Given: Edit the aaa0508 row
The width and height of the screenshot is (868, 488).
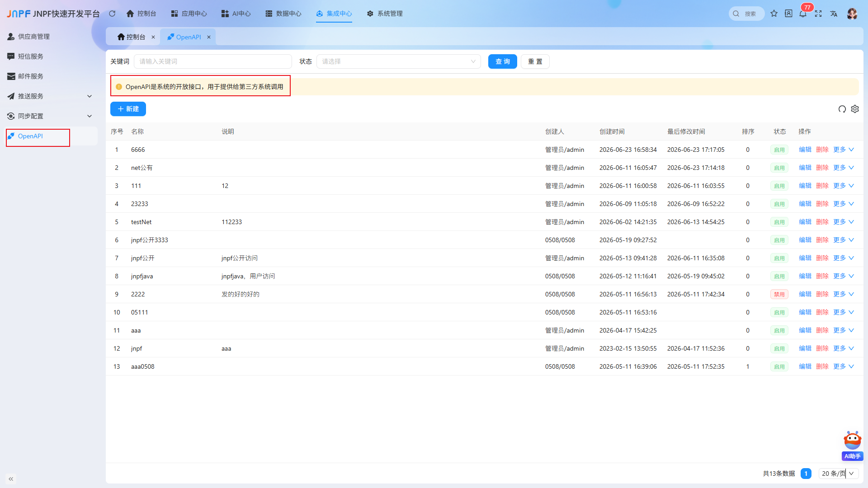Looking at the screenshot, I should [x=805, y=366].
